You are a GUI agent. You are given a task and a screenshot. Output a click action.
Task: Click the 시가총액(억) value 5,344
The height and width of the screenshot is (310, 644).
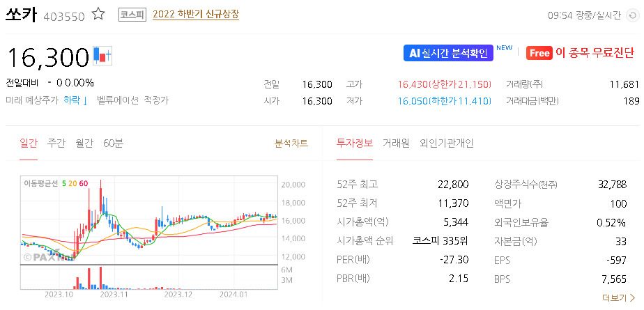click(457, 222)
